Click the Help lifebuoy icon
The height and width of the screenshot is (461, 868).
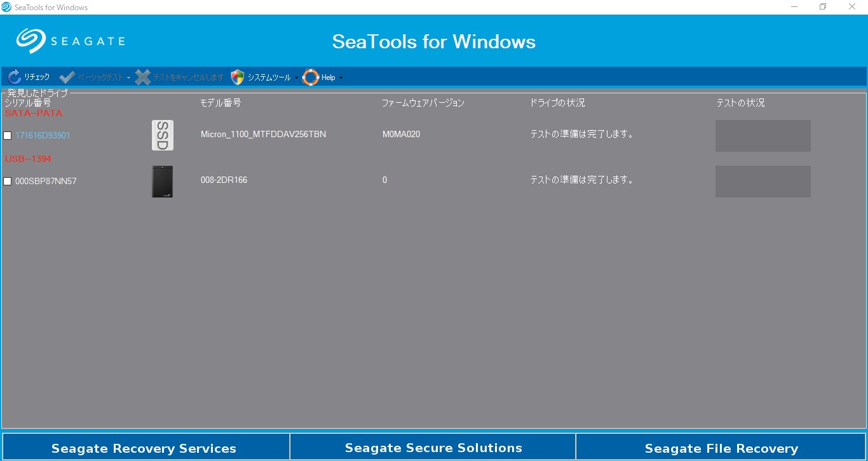[x=311, y=77]
